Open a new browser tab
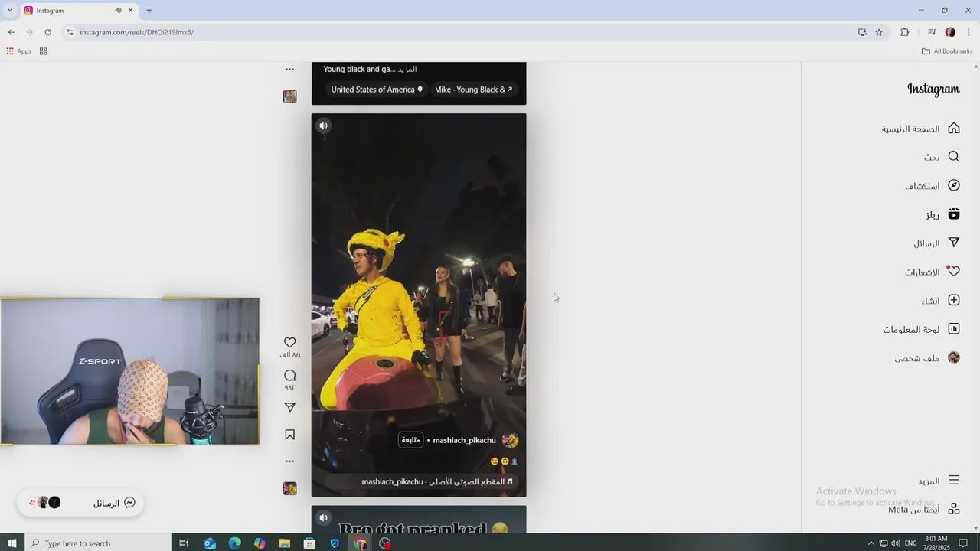 149,11
